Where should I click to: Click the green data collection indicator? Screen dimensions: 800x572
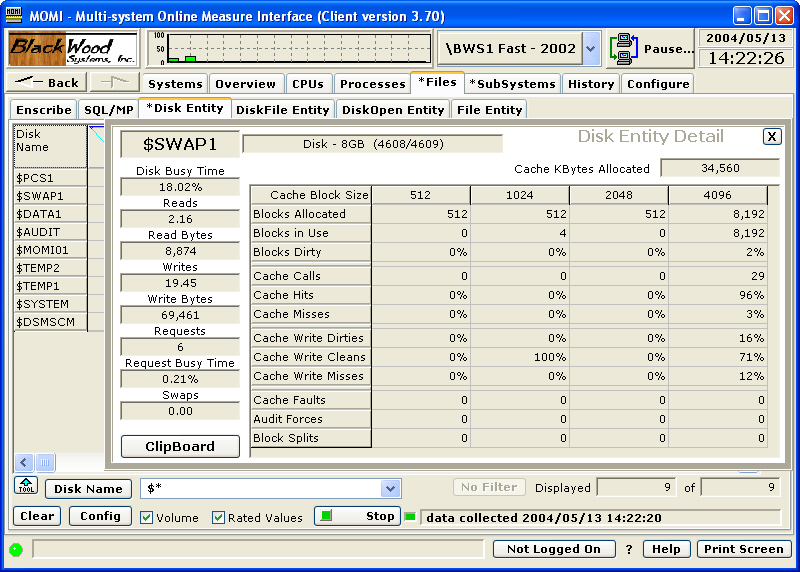(x=409, y=517)
